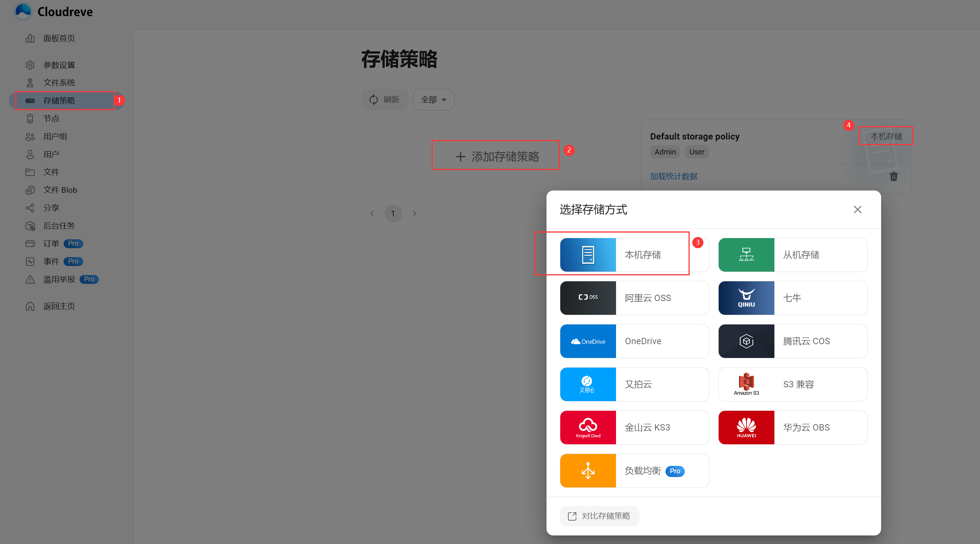This screenshot has height=544, width=980.
Task: Click the 从机存储 green network thumbnail
Action: [x=746, y=255]
